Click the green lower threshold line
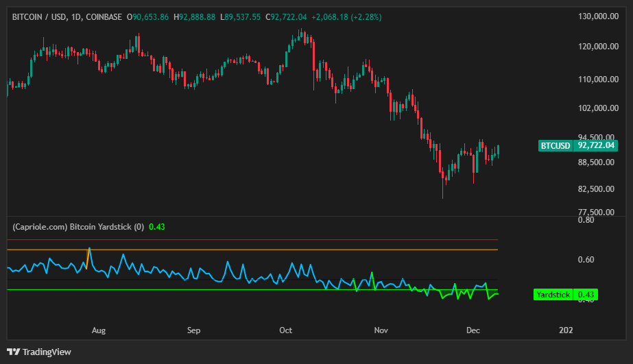 (206, 289)
